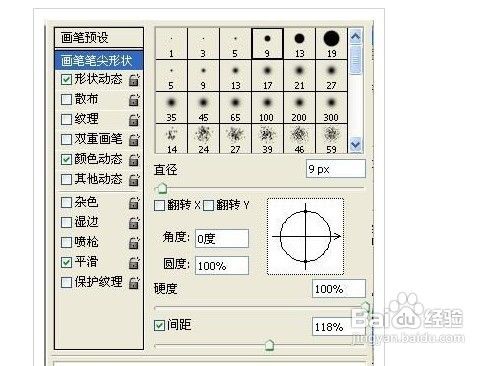Click the 硬度 hardness slider handle
The image size is (495, 366).
tap(366, 306)
